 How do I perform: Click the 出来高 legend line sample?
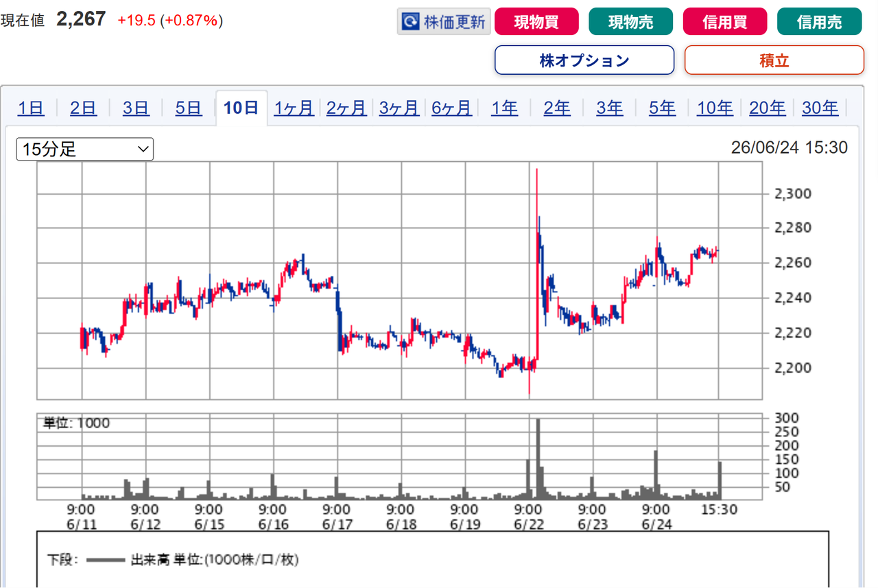(106, 559)
